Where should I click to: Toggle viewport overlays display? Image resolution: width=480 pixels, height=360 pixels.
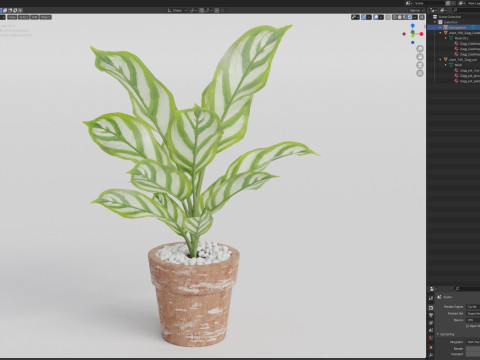click(376, 17)
